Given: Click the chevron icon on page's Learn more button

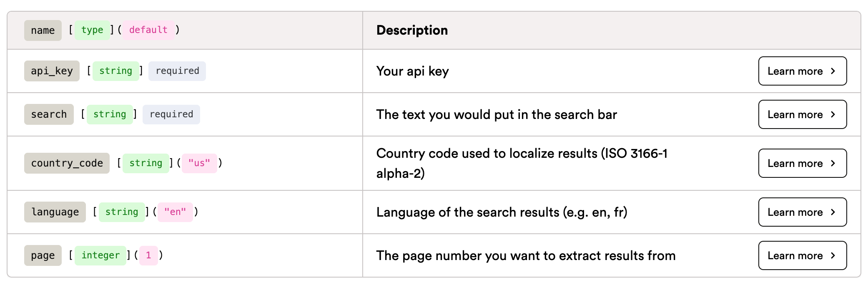Looking at the screenshot, I should (x=833, y=255).
